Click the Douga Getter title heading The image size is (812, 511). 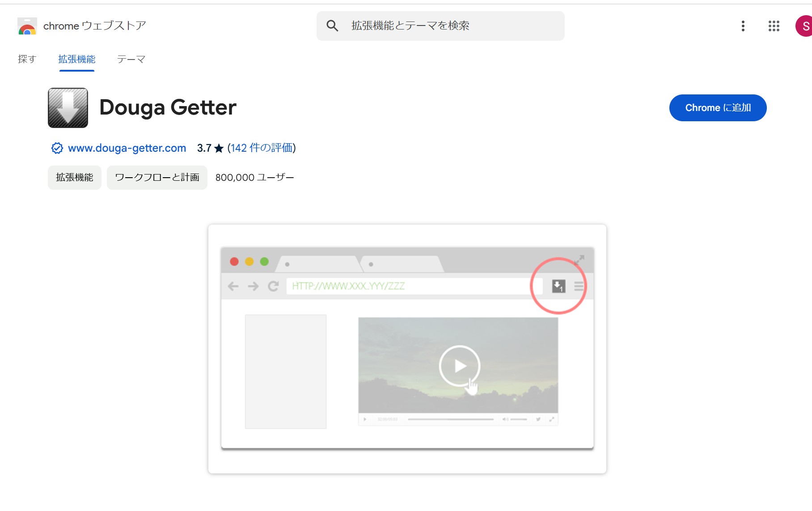(x=168, y=108)
